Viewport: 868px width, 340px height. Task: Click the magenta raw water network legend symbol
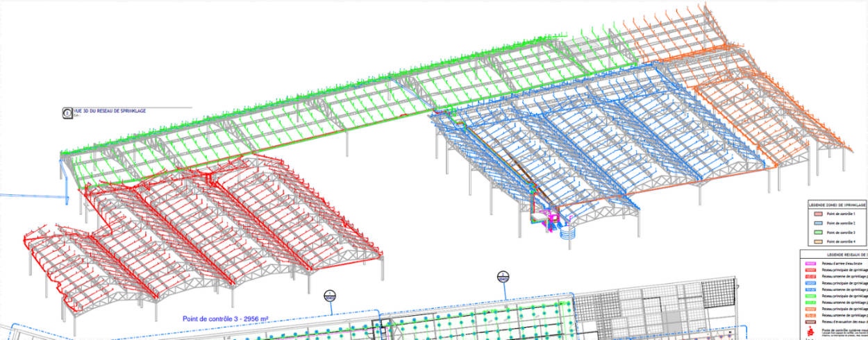809,264
